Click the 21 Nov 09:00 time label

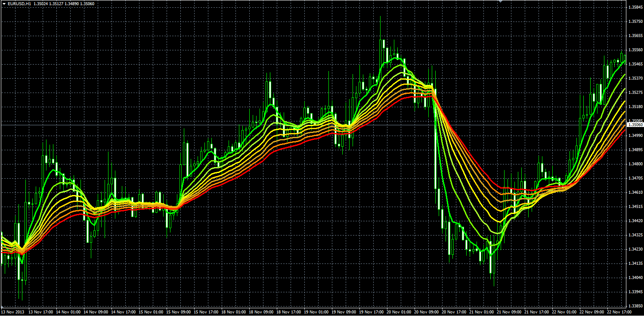(510, 312)
